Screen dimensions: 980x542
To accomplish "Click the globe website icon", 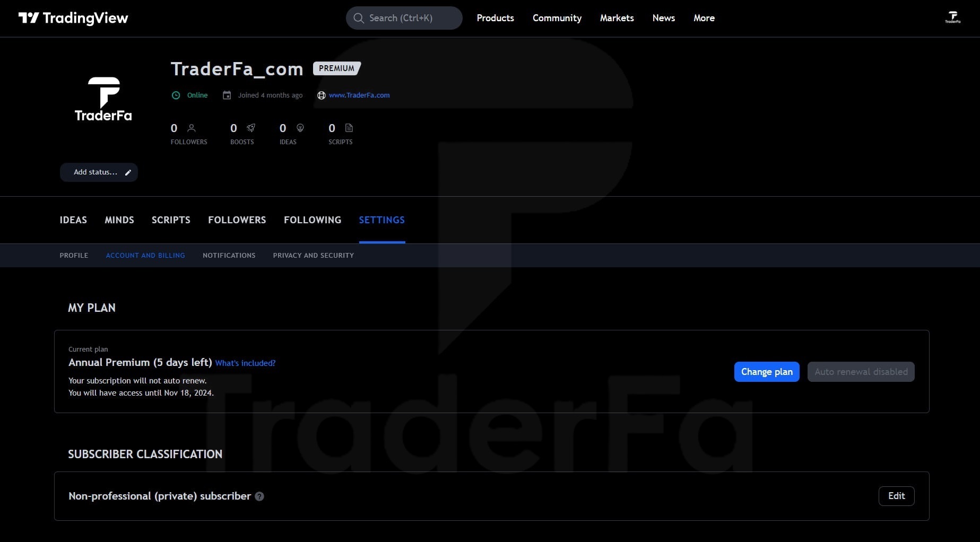I will tap(321, 95).
